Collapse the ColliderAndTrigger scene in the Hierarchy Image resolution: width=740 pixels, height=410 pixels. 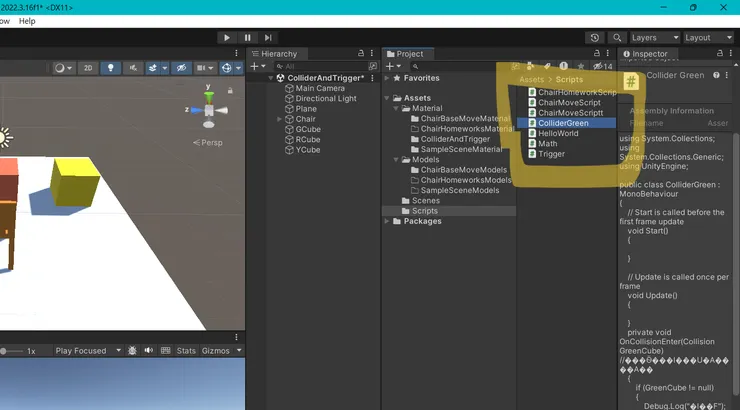[271, 78]
